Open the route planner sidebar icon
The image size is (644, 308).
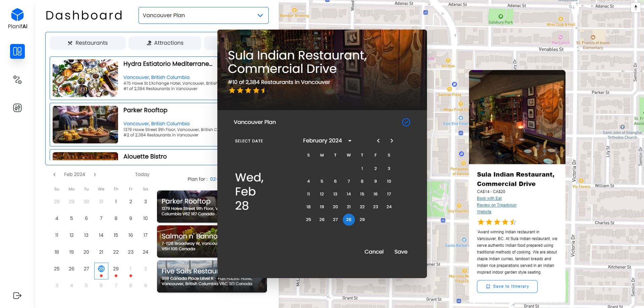point(17,80)
